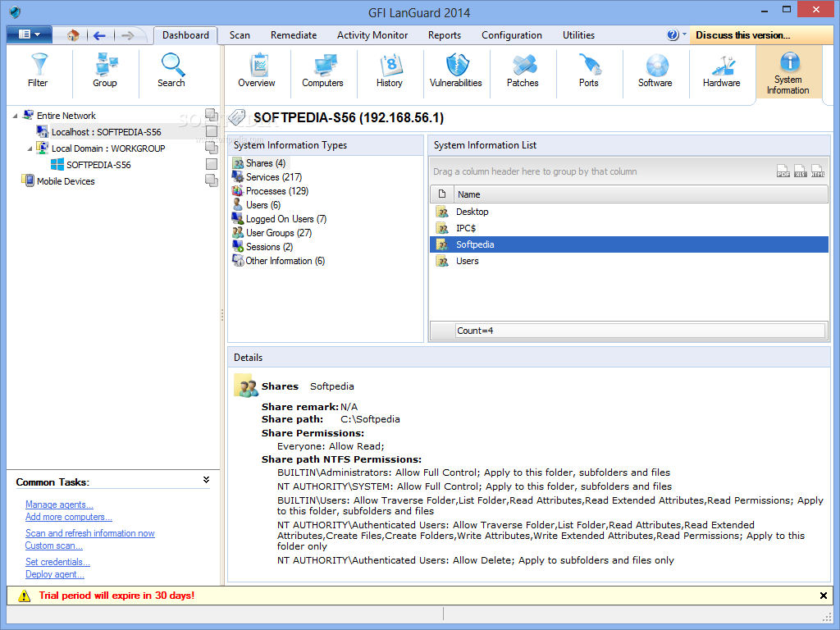Go back with the blue left arrow
This screenshot has width=840, height=630.
click(99, 35)
